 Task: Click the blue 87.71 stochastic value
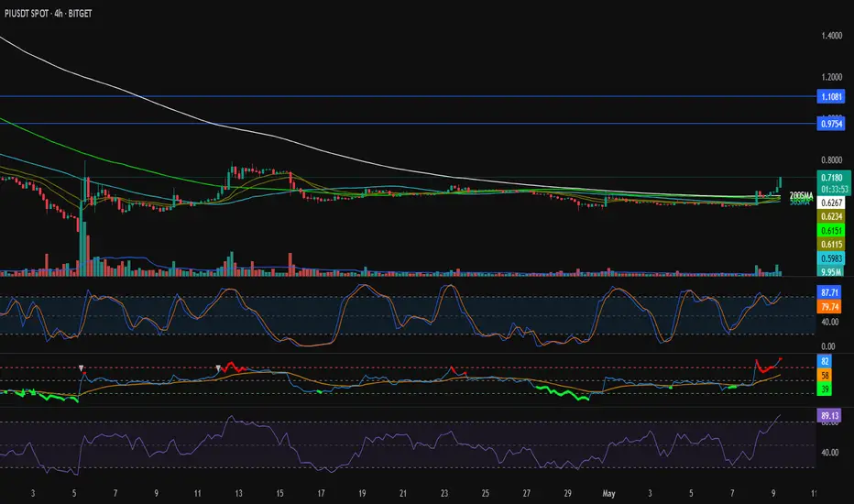click(829, 292)
